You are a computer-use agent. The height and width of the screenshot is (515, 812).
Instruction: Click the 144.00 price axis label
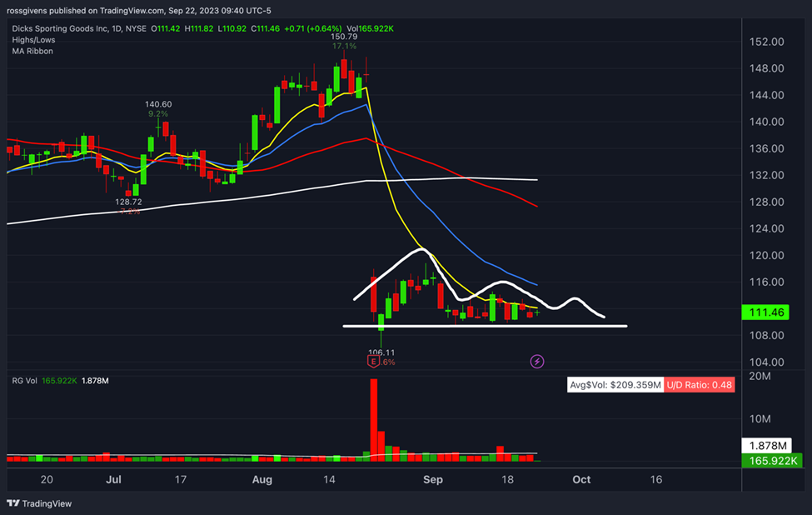[x=766, y=95]
